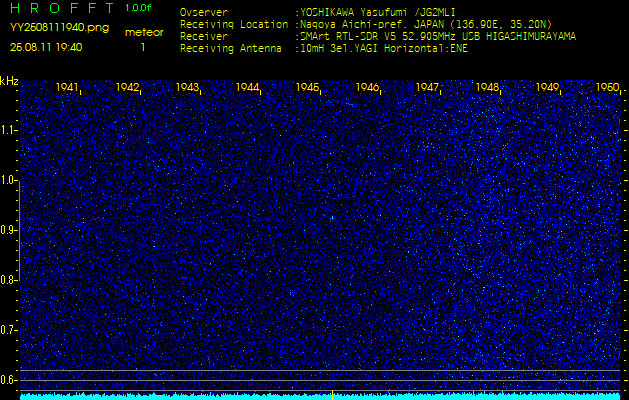Click the 0.7 kHz axis label
629x400 pixels.
click(7, 330)
